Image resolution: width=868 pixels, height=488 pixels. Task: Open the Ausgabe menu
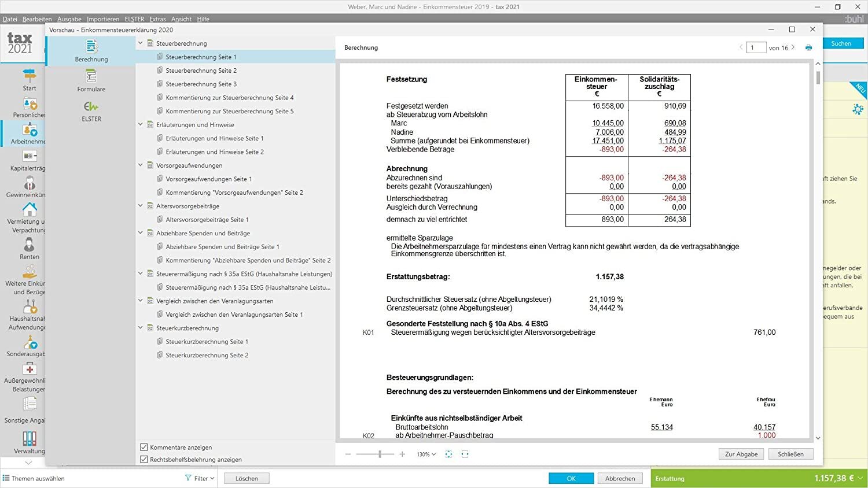click(x=69, y=19)
